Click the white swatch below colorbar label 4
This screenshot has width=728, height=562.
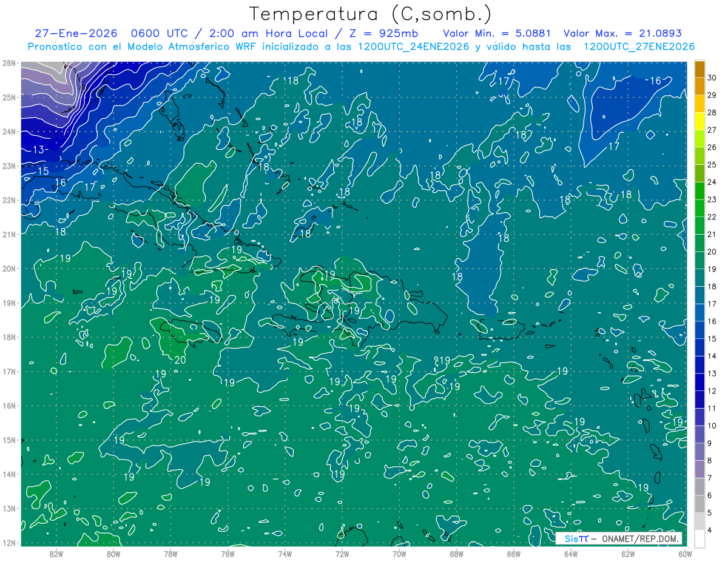699,538
